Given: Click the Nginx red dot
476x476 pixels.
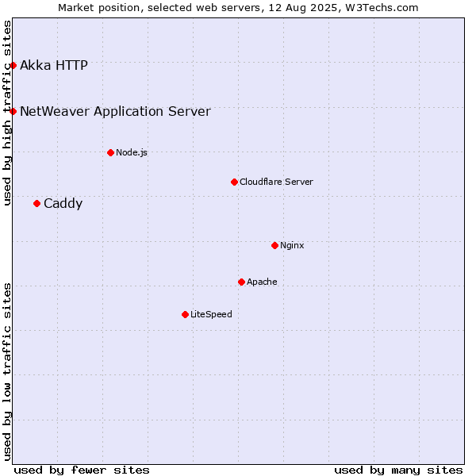Looking at the screenshot, I should 274,245.
